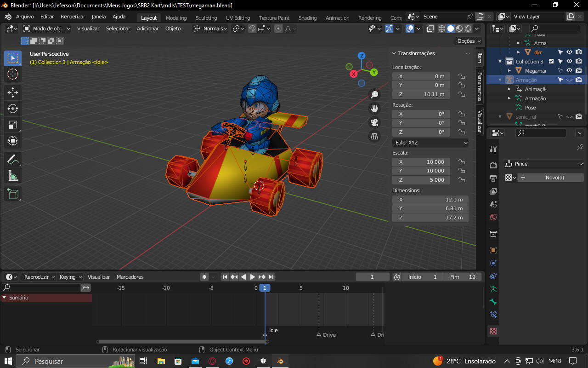Click the Blender logo menu icon

pyautogui.click(x=8, y=17)
